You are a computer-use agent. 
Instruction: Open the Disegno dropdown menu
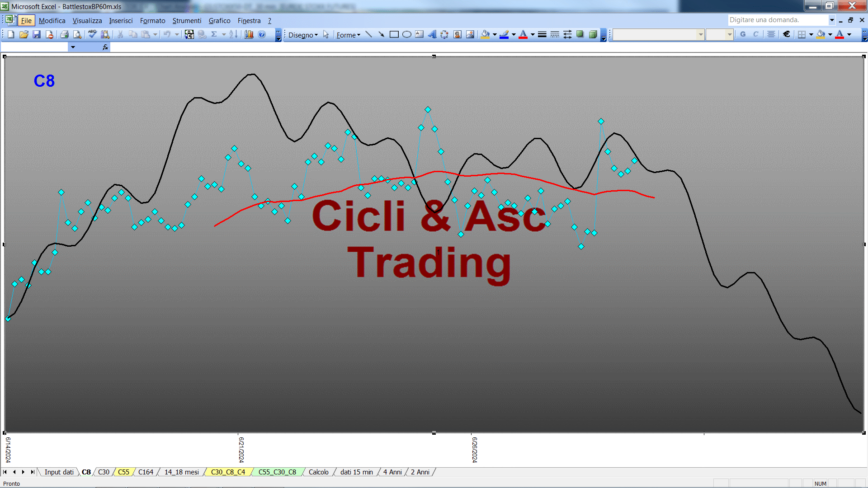[x=303, y=35]
